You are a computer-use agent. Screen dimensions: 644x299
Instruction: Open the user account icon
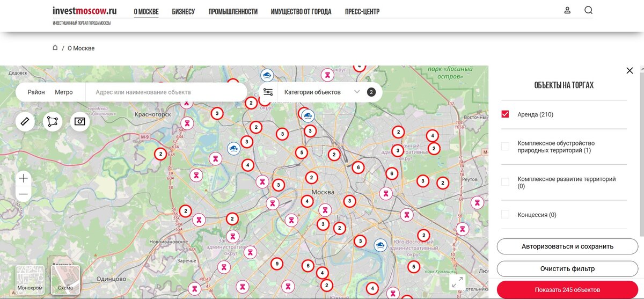coord(567,10)
